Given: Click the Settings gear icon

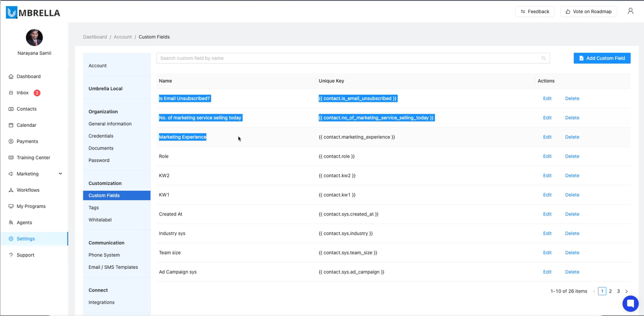Looking at the screenshot, I should pos(11,239).
